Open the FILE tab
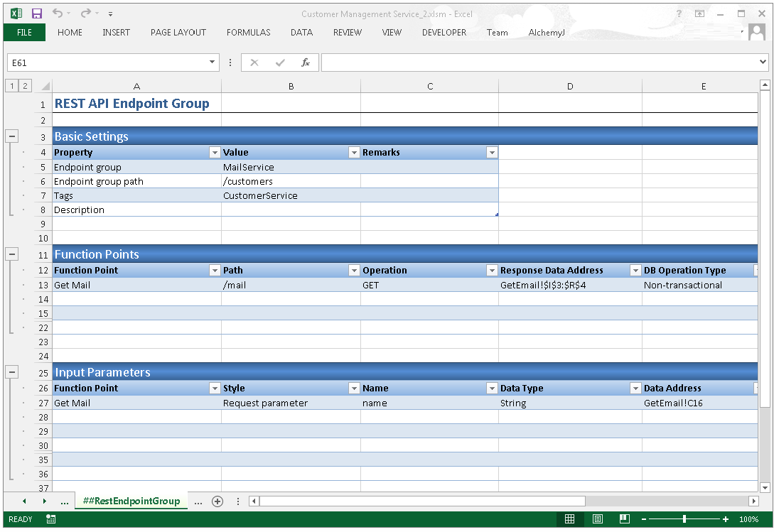The image size is (774, 532). (24, 33)
